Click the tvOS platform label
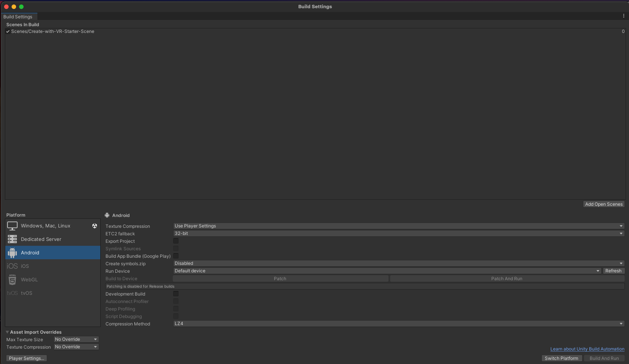 (x=27, y=293)
